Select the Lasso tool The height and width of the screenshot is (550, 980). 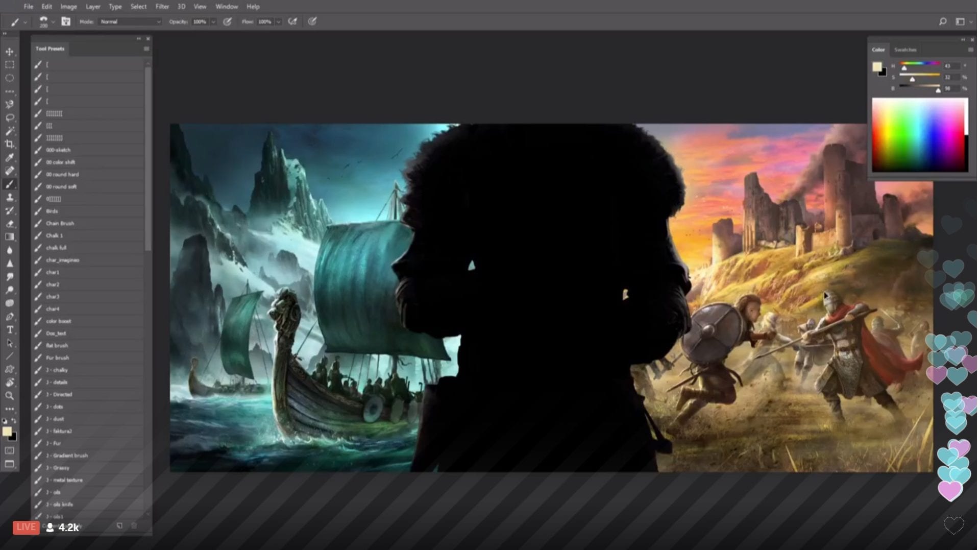pyautogui.click(x=10, y=118)
